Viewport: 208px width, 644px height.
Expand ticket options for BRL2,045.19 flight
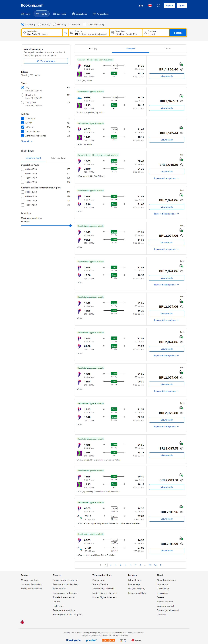click(x=167, y=178)
